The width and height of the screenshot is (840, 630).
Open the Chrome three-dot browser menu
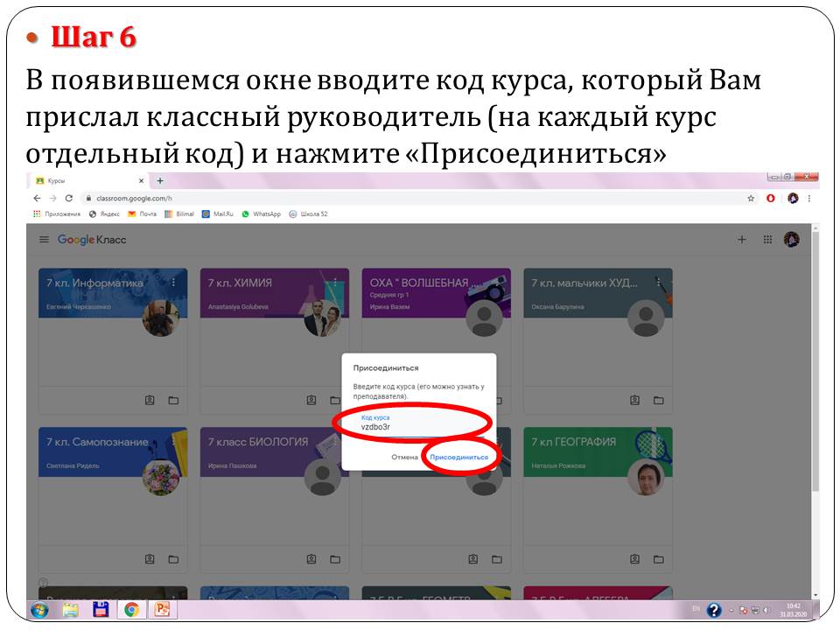[x=811, y=199]
